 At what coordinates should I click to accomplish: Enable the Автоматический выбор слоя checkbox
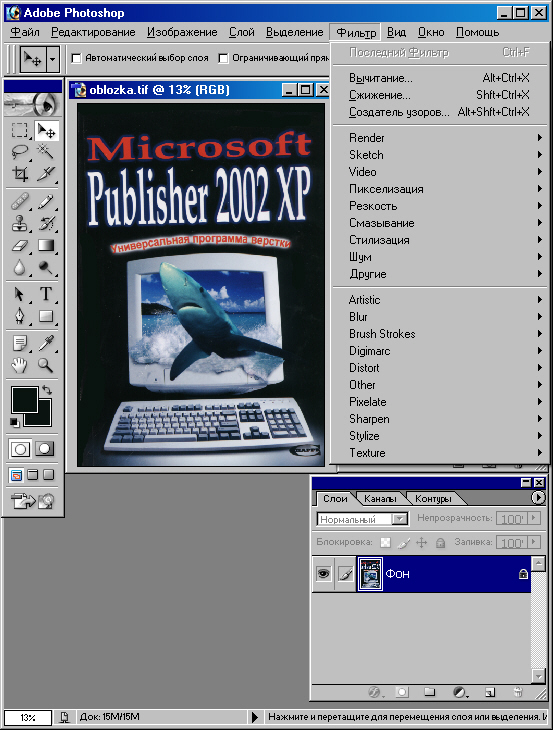pyautogui.click(x=77, y=58)
